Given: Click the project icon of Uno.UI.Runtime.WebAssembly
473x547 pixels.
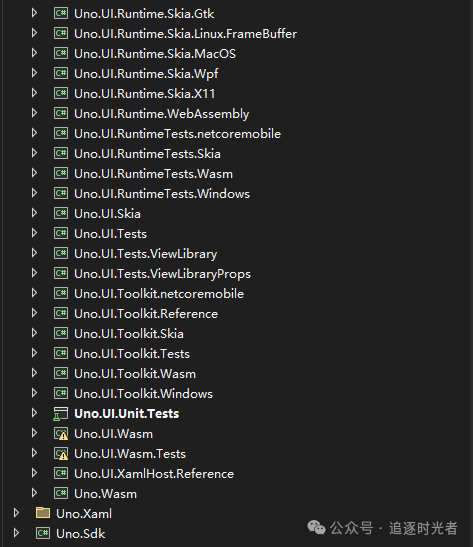Looking at the screenshot, I should pos(61,113).
